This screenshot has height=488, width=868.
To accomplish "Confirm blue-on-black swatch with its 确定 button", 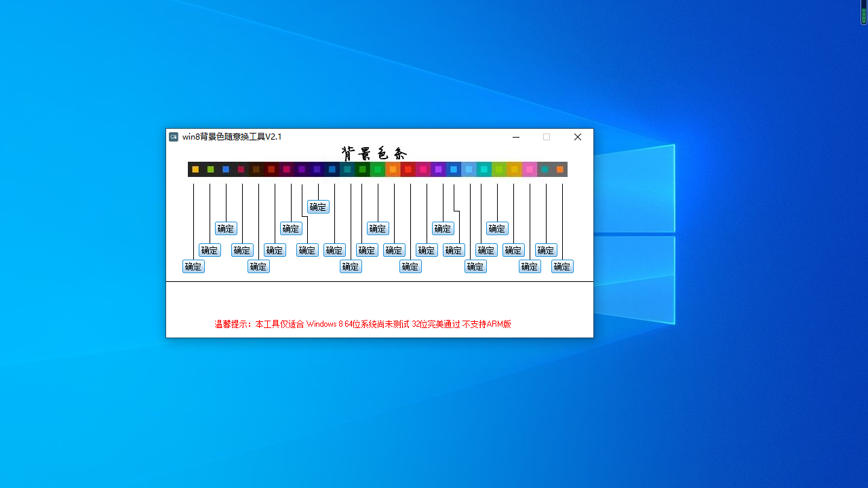I will (x=226, y=228).
